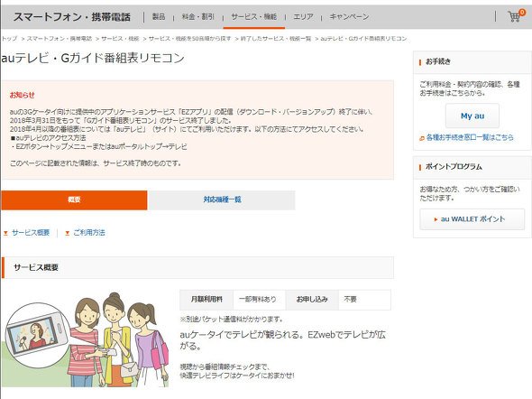Image resolution: width=532 pixels, height=399 pixels.
Task: Click the auテレビのアクセス方法 line
Action: click(48, 138)
